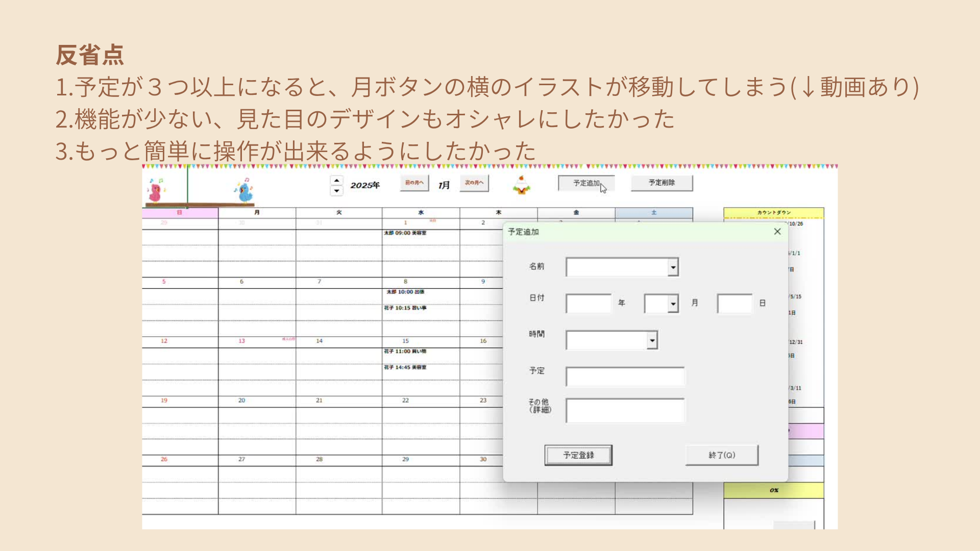Viewport: 980px width, 551px height.
Task: Increase the year with the up spinner arrow
Action: 336,181
